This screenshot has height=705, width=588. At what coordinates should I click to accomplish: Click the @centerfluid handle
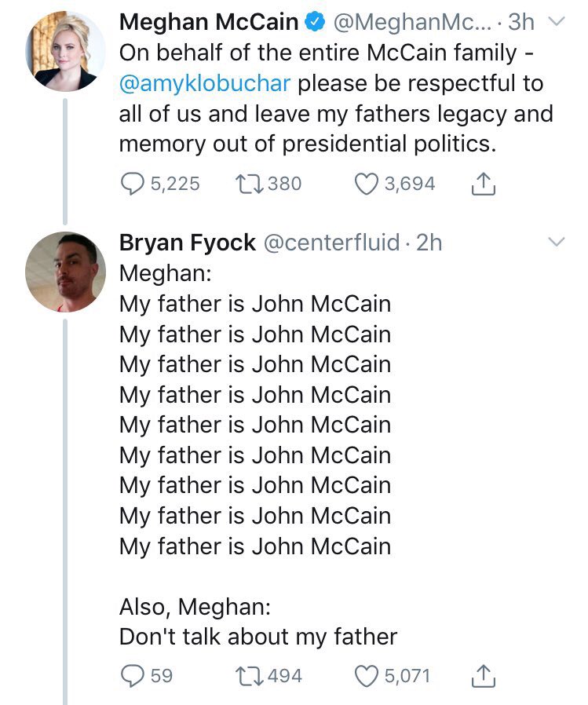click(331, 243)
